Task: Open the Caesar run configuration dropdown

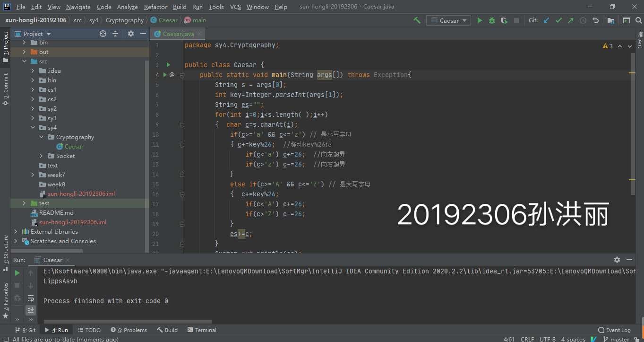Action: 448,20
